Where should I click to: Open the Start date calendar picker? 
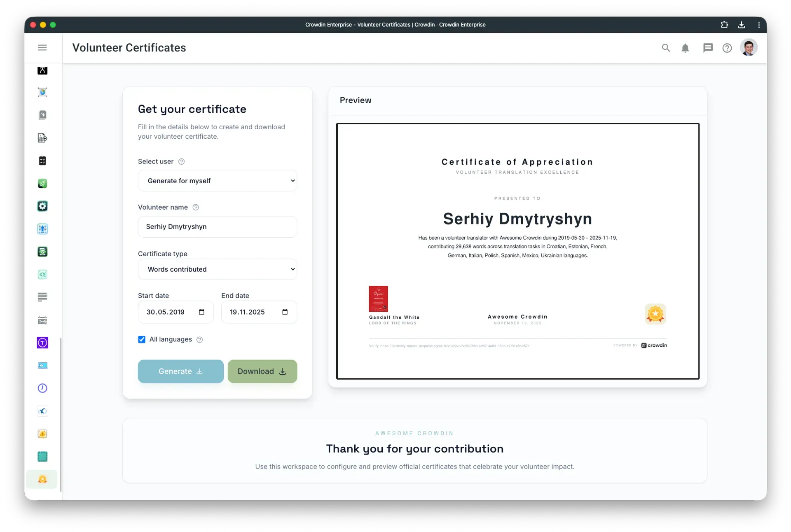(201, 312)
